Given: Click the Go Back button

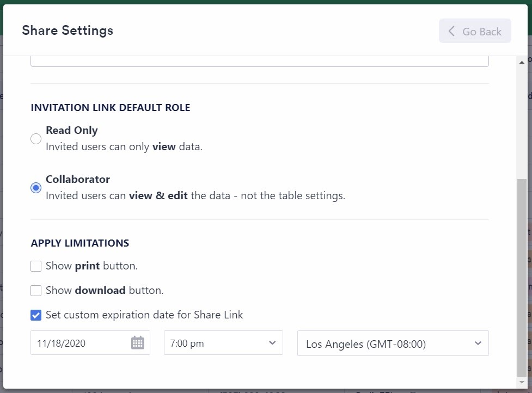Looking at the screenshot, I should click(x=475, y=31).
